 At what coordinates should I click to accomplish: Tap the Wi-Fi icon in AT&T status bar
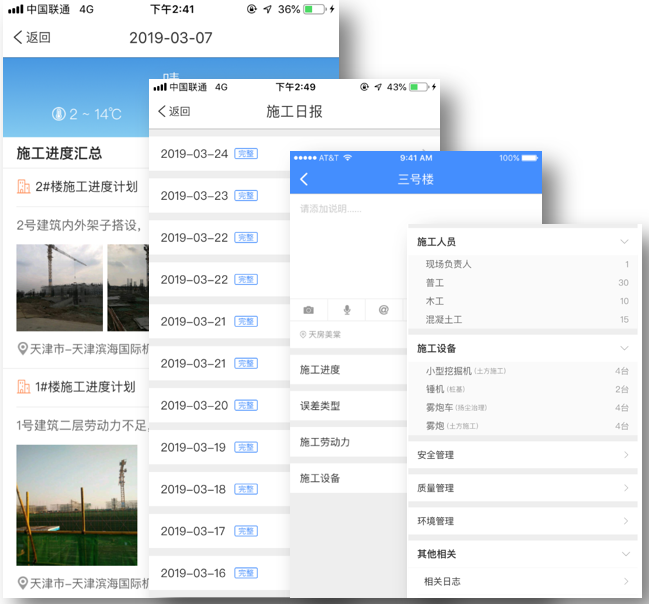pyautogui.click(x=347, y=158)
